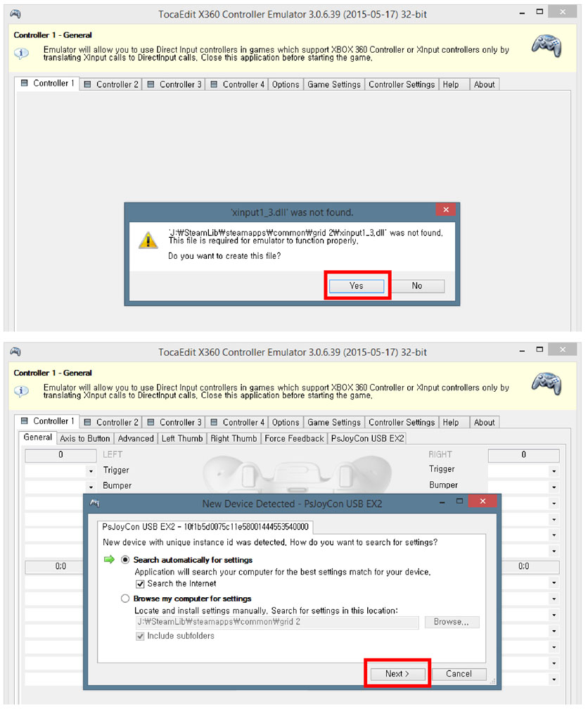
Task: Open the Advanced tab
Action: coord(136,439)
